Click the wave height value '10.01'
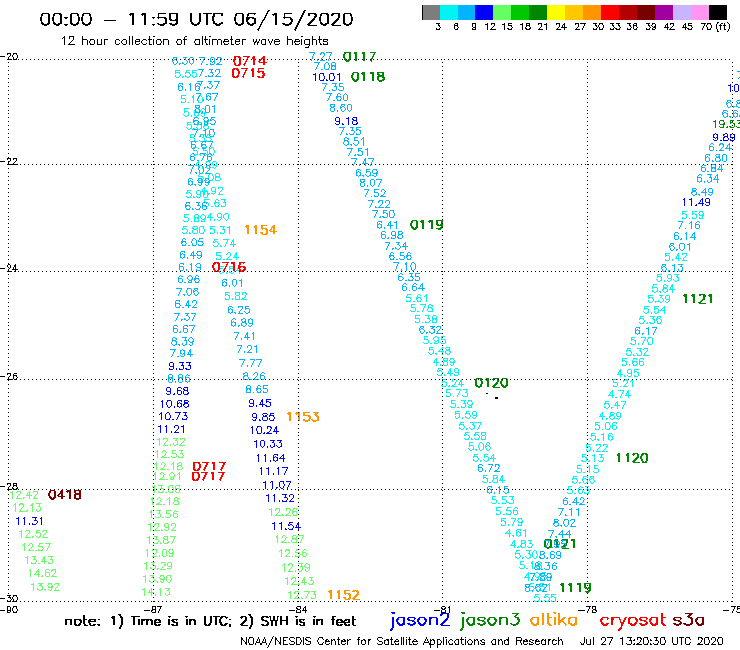740x650 pixels. click(327, 77)
